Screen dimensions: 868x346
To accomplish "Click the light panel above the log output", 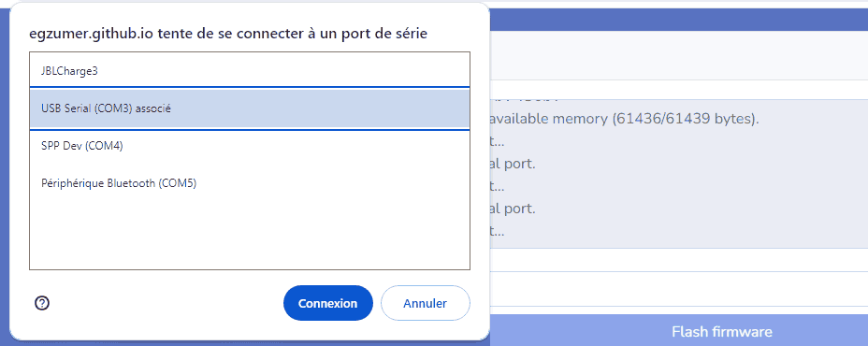I will [x=679, y=53].
